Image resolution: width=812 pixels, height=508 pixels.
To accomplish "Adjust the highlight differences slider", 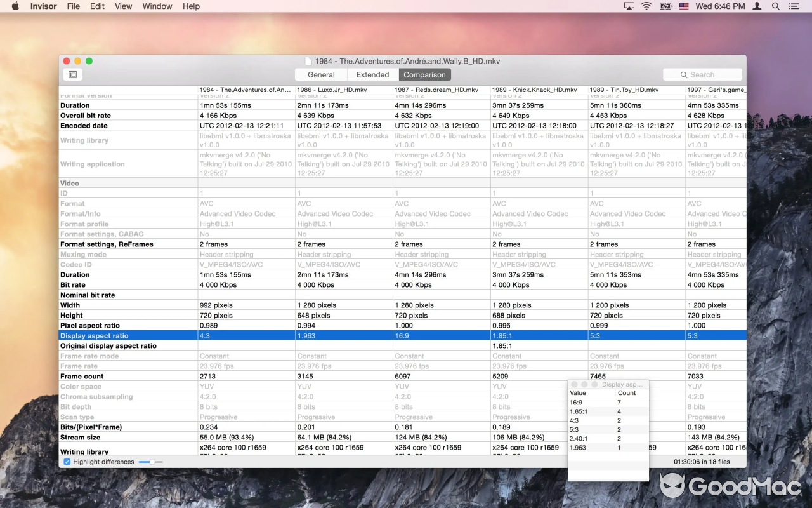I will coord(152,462).
